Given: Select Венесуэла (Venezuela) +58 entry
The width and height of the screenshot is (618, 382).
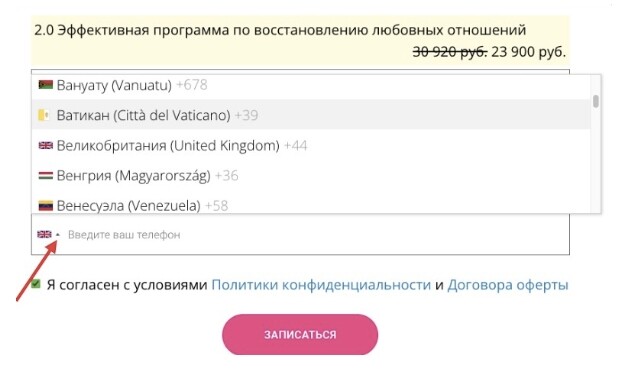Looking at the screenshot, I should point(311,204).
